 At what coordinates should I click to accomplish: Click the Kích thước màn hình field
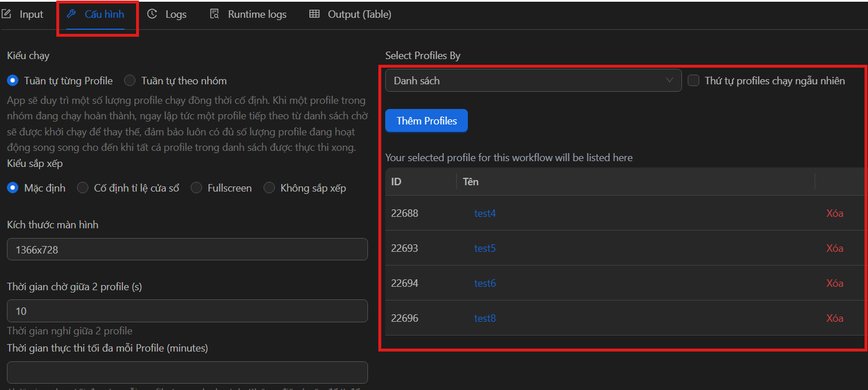coord(187,249)
